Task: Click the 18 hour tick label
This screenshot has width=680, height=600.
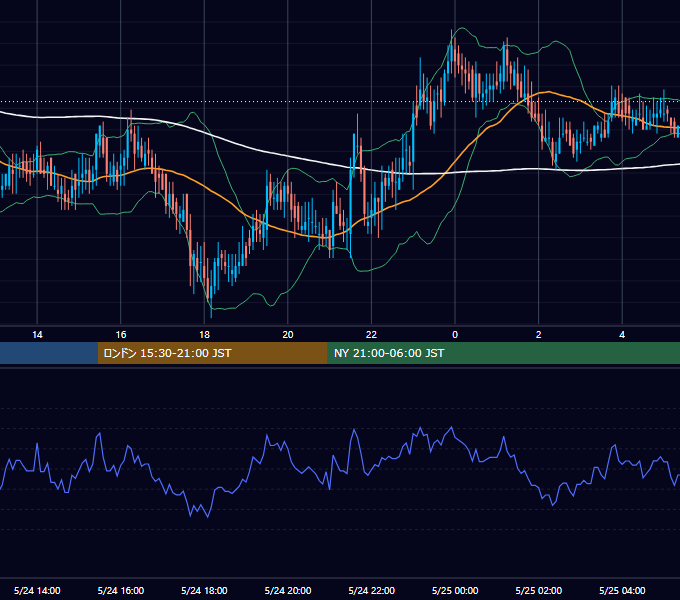Action: (x=204, y=335)
